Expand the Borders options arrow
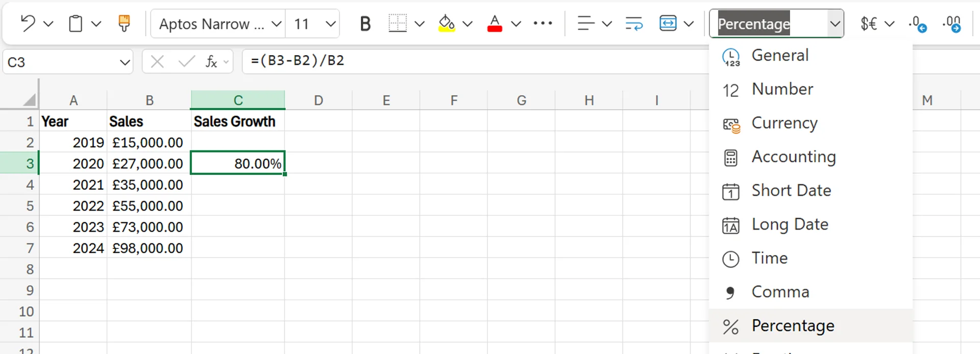 (420, 24)
